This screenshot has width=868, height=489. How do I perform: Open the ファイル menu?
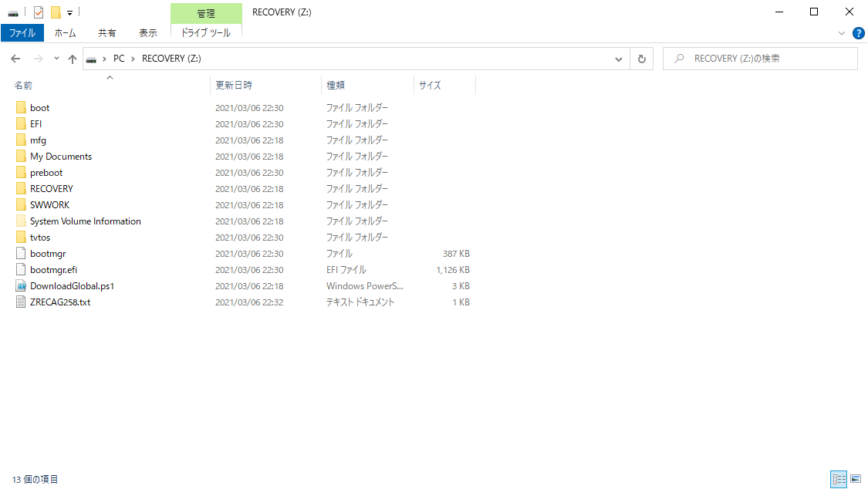click(x=22, y=32)
